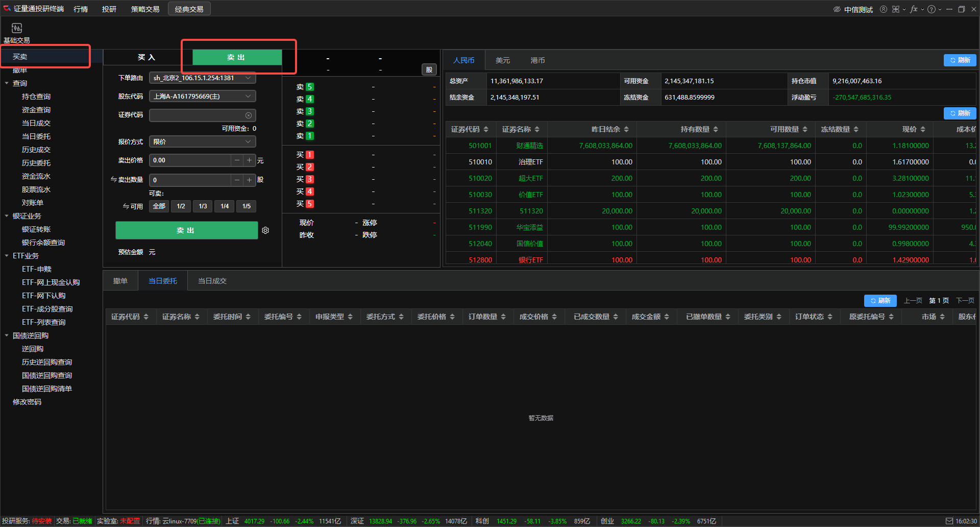Toggle the 股 unit button in quote panel

tap(429, 70)
